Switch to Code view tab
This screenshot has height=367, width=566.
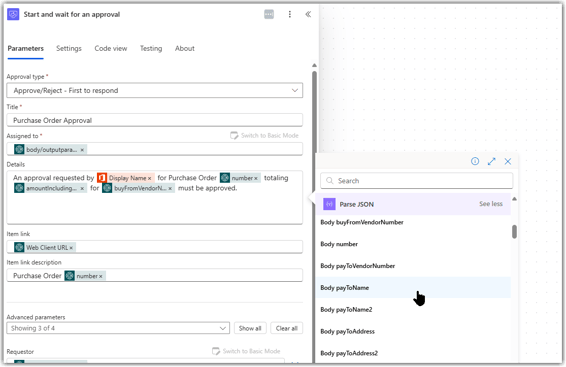(x=111, y=48)
